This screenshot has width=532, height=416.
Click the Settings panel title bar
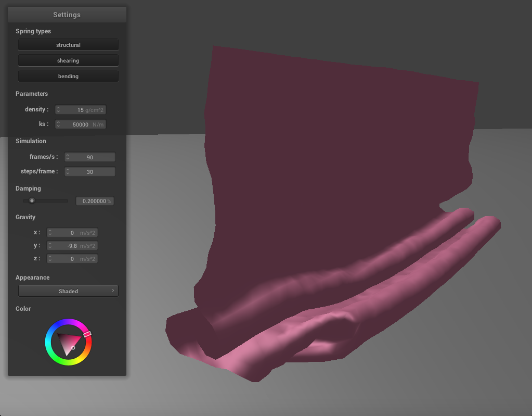[x=67, y=15]
